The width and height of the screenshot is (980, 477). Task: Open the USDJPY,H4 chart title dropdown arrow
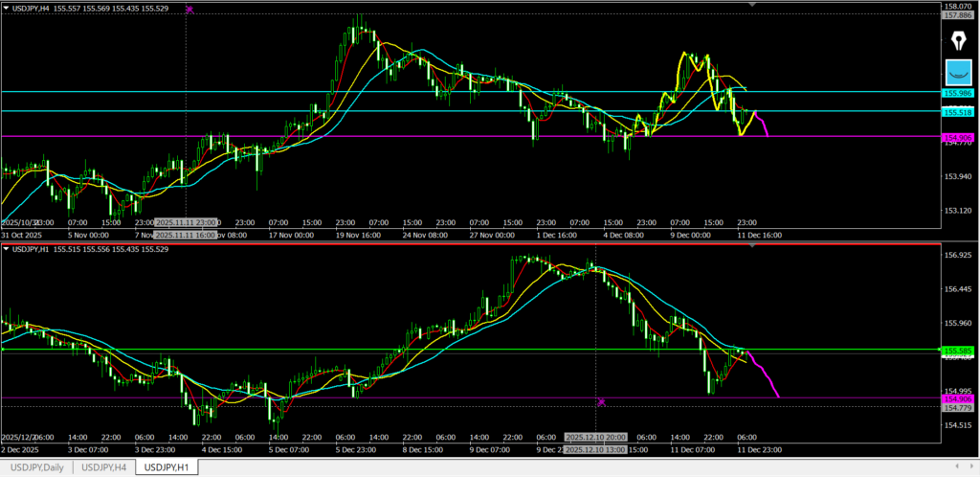[6, 9]
